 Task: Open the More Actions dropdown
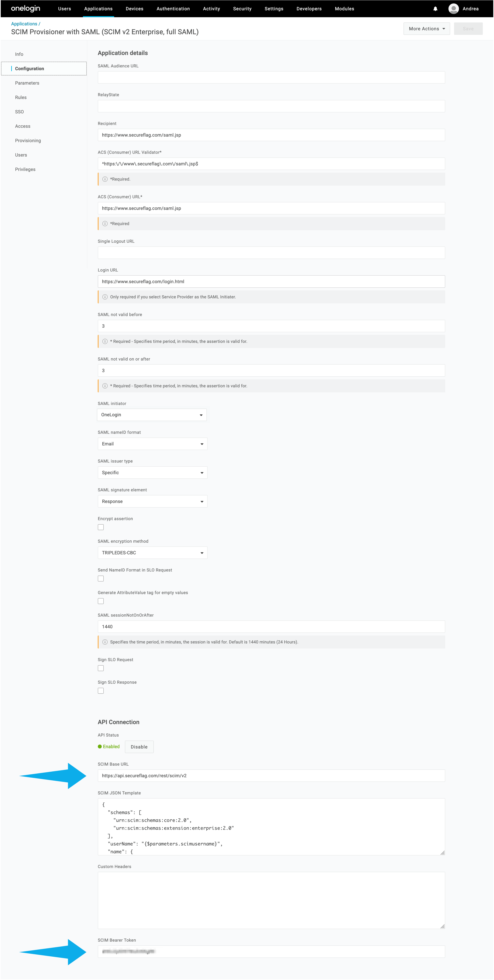tap(427, 28)
